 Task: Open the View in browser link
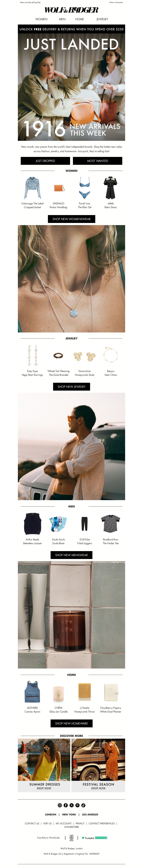116,2
